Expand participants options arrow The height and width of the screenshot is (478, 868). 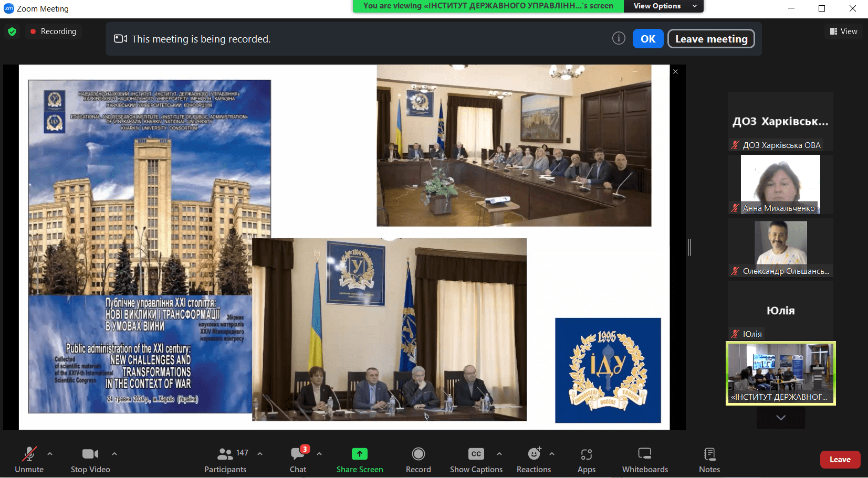tap(260, 454)
